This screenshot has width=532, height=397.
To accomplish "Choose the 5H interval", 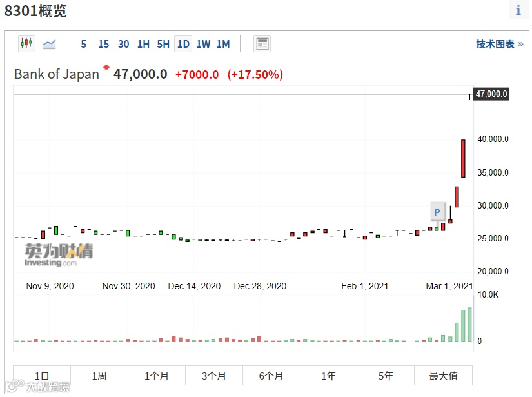I will [163, 44].
